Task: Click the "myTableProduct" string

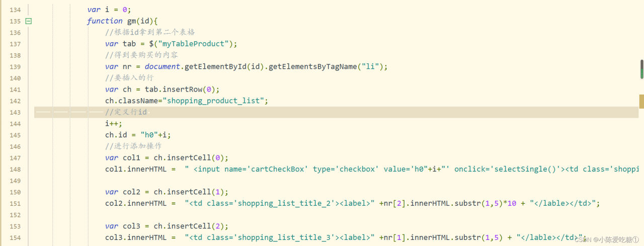Action: [x=192, y=44]
